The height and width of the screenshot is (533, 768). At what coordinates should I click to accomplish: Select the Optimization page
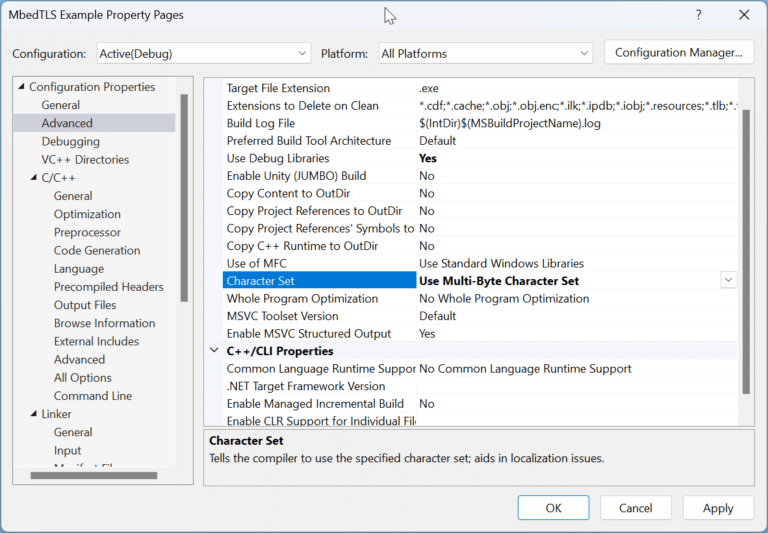87,214
